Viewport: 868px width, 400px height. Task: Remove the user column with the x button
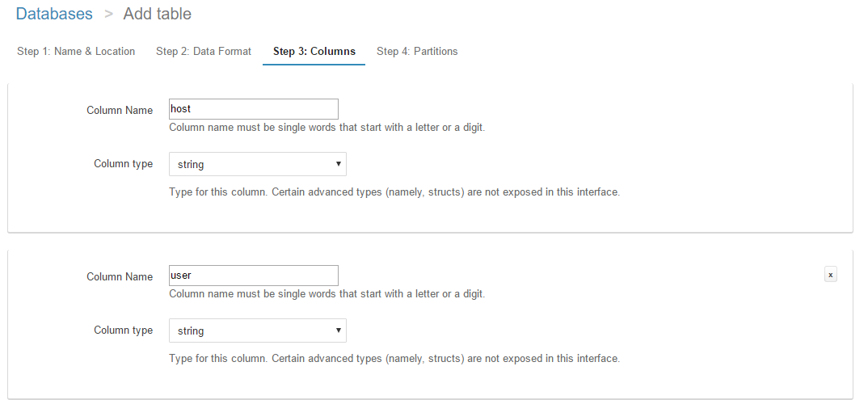[x=830, y=275]
